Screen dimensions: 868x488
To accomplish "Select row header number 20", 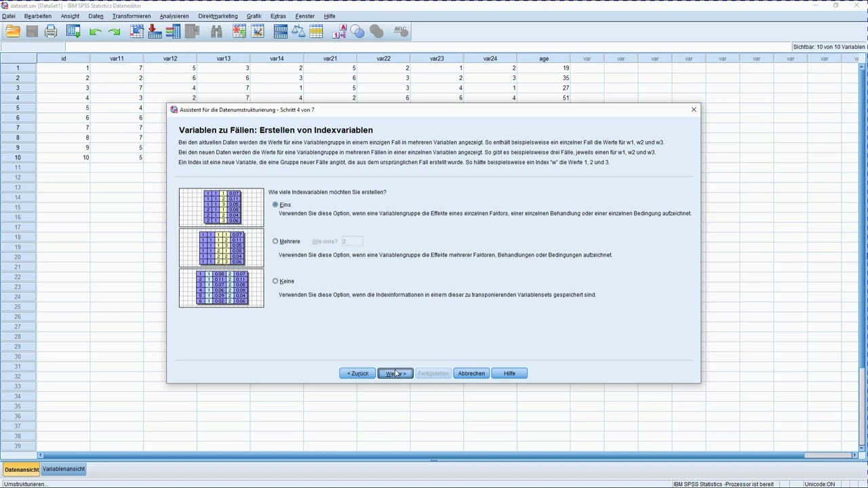I will [x=18, y=257].
